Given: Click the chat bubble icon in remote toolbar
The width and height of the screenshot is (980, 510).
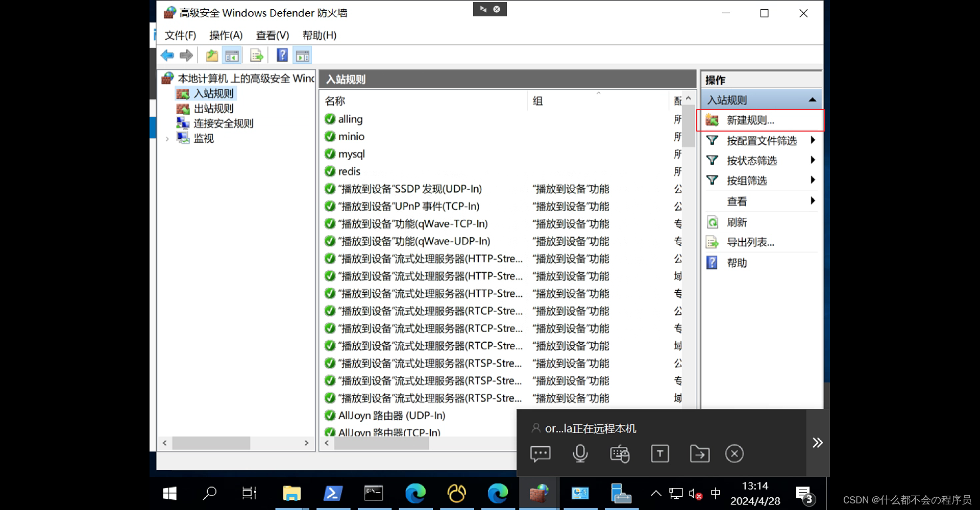Looking at the screenshot, I should coord(541,453).
